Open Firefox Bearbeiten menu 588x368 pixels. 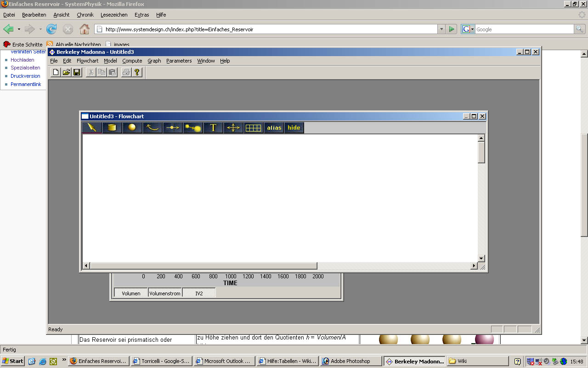click(x=34, y=15)
